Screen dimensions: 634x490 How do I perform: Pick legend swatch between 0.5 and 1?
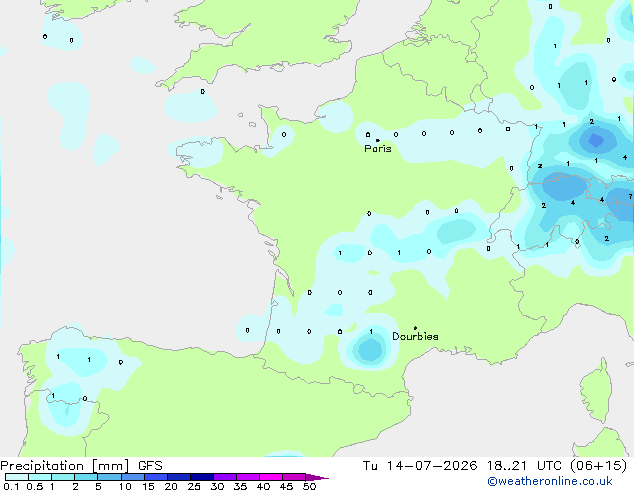(x=40, y=477)
